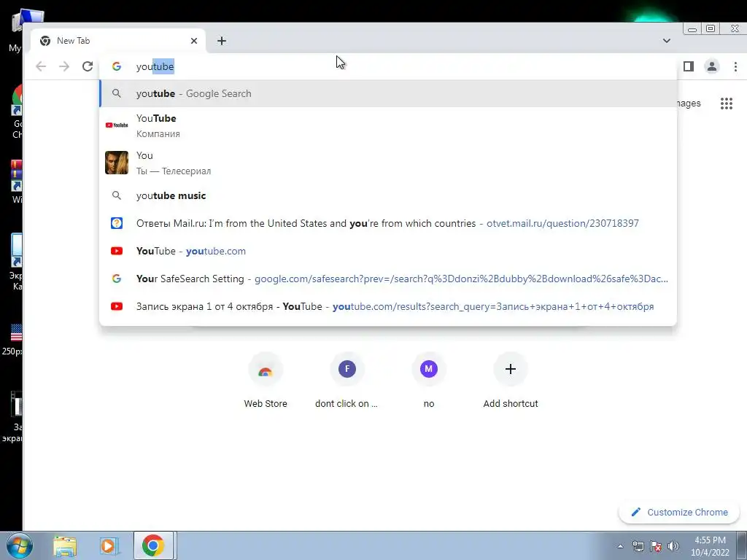Open the 'Запись экрана 1 от 4 октября' suggestion
Image resolution: width=747 pixels, height=560 pixels.
(388, 306)
